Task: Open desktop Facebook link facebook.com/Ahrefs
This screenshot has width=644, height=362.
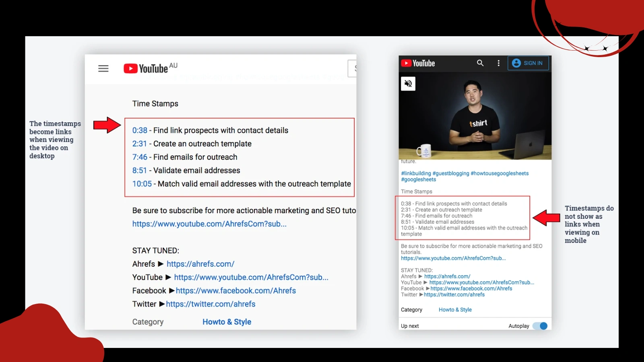Action: click(x=236, y=291)
